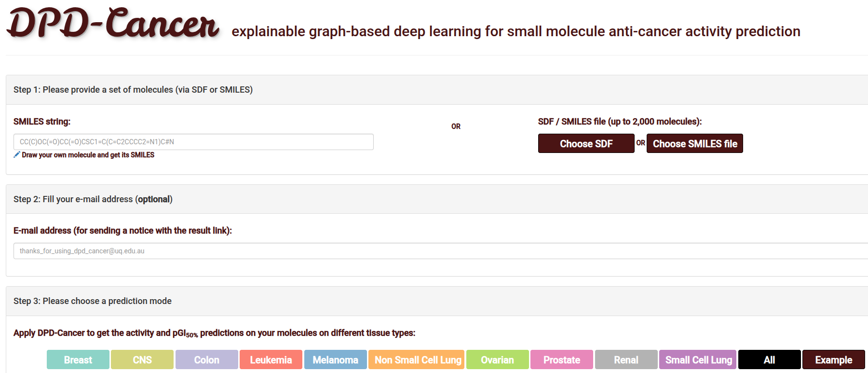Viewport: 868px width, 373px height.
Task: Select the CNS tissue prediction
Action: [x=142, y=360]
